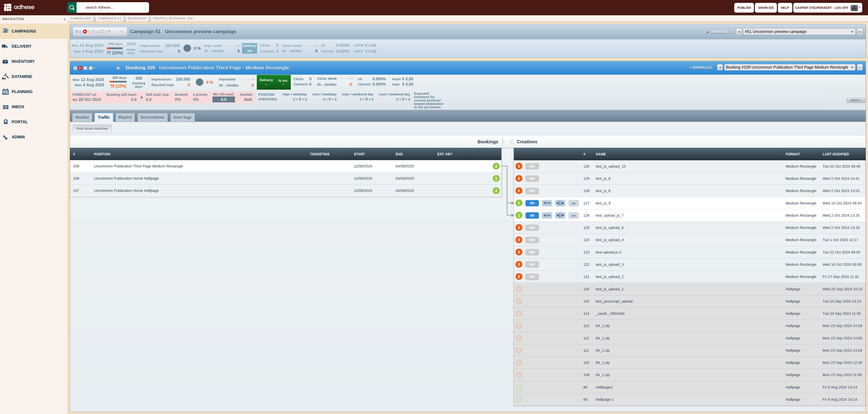Toggle OFF switch for test_js_upload_6
The height and width of the screenshot is (414, 868).
tap(532, 228)
